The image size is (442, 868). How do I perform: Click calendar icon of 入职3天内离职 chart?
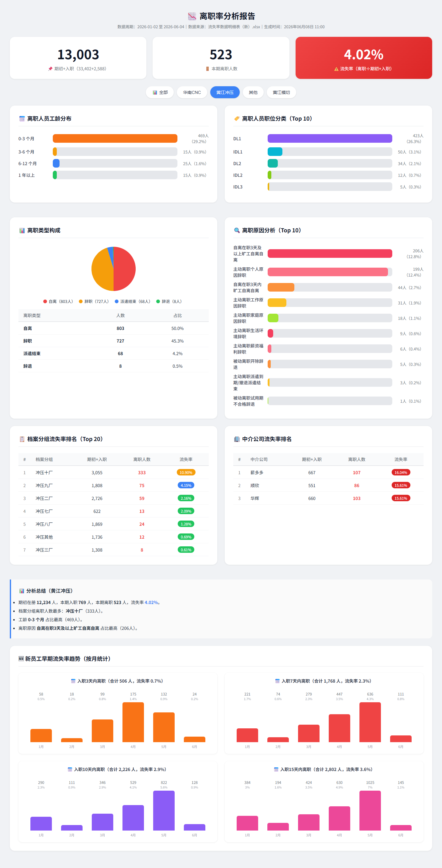click(73, 681)
